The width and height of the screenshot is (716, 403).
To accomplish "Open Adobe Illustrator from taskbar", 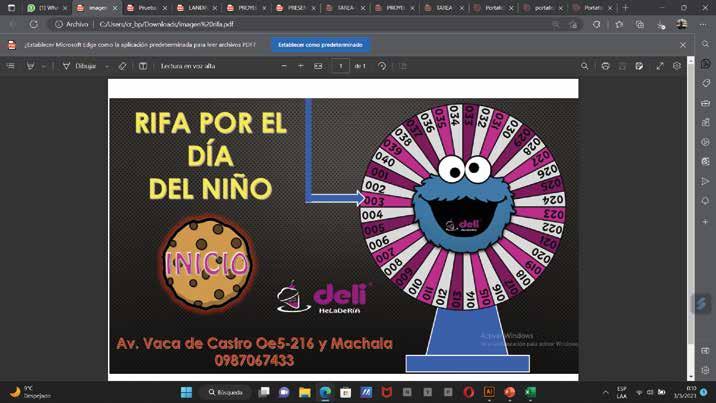I will pos(489,392).
